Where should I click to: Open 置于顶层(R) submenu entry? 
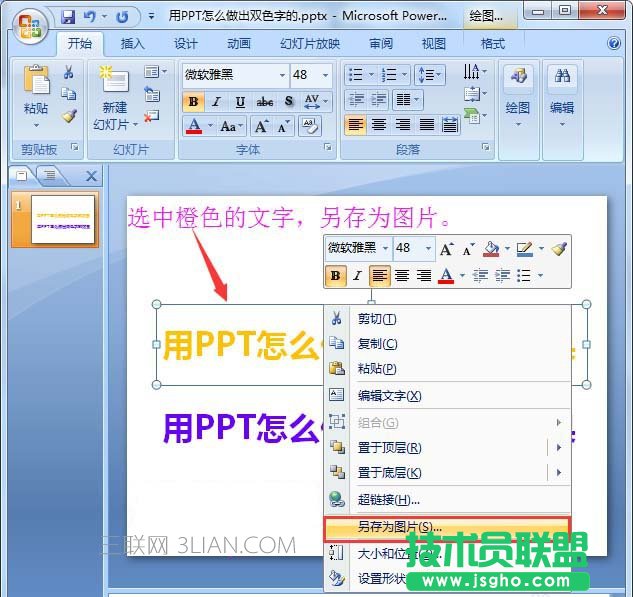click(x=448, y=448)
